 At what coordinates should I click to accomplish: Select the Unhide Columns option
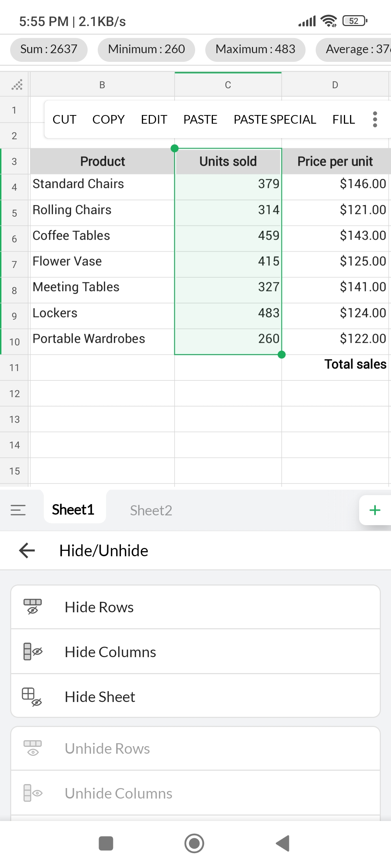click(118, 793)
